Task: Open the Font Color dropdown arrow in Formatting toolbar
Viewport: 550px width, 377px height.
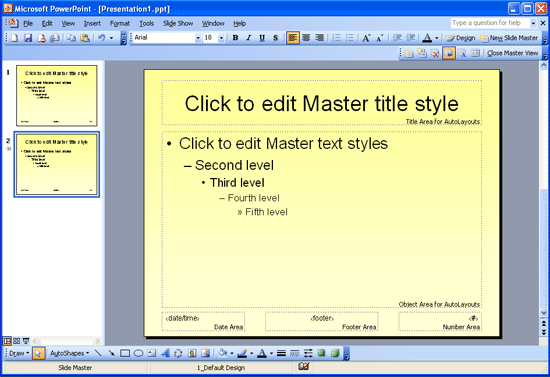Action: tap(437, 38)
